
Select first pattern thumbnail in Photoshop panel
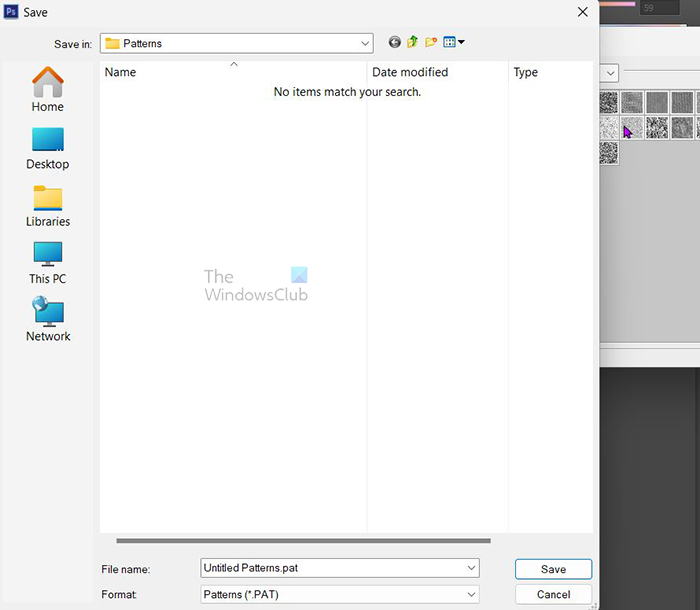coord(609,102)
